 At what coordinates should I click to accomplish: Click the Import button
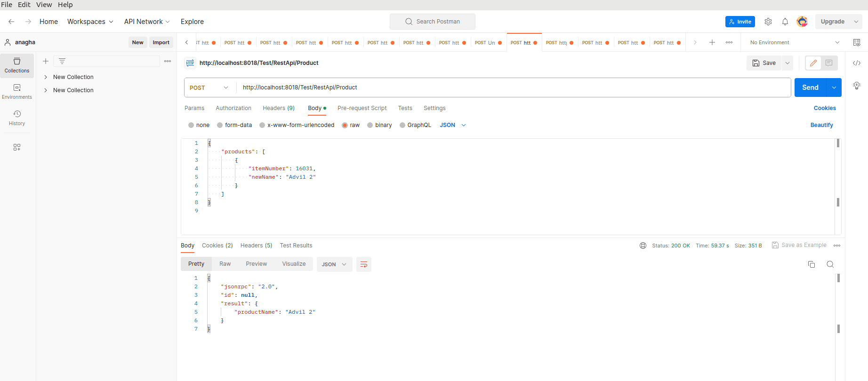pos(161,42)
